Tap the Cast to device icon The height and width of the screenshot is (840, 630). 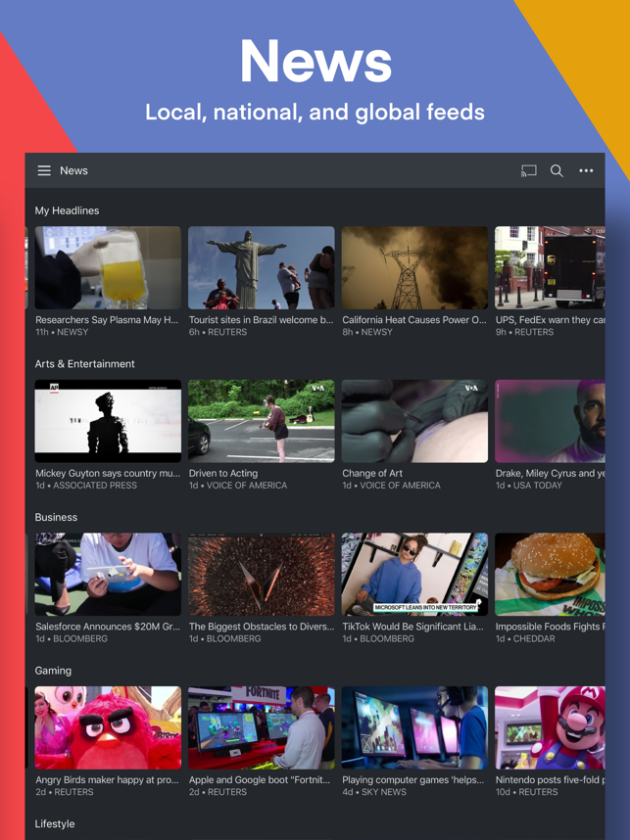point(529,171)
